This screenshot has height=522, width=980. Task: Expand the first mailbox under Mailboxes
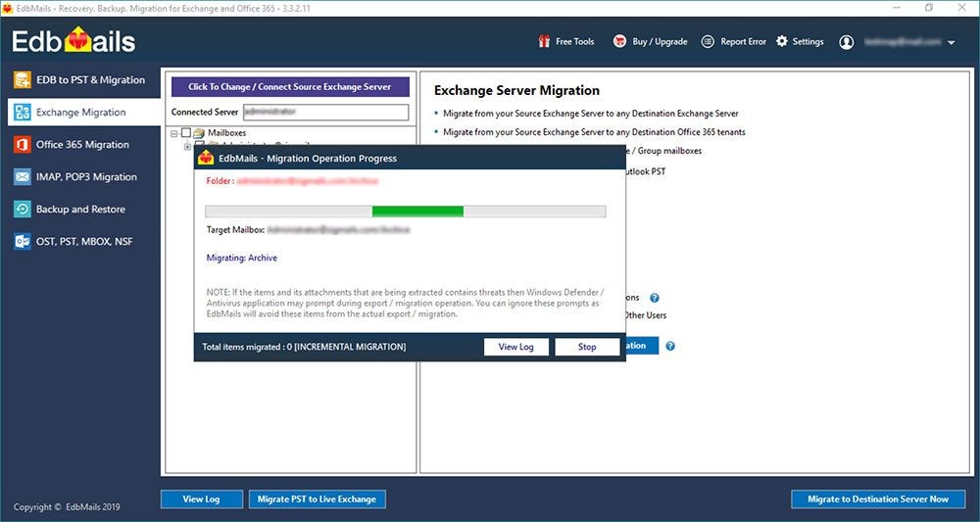pyautogui.click(x=187, y=147)
